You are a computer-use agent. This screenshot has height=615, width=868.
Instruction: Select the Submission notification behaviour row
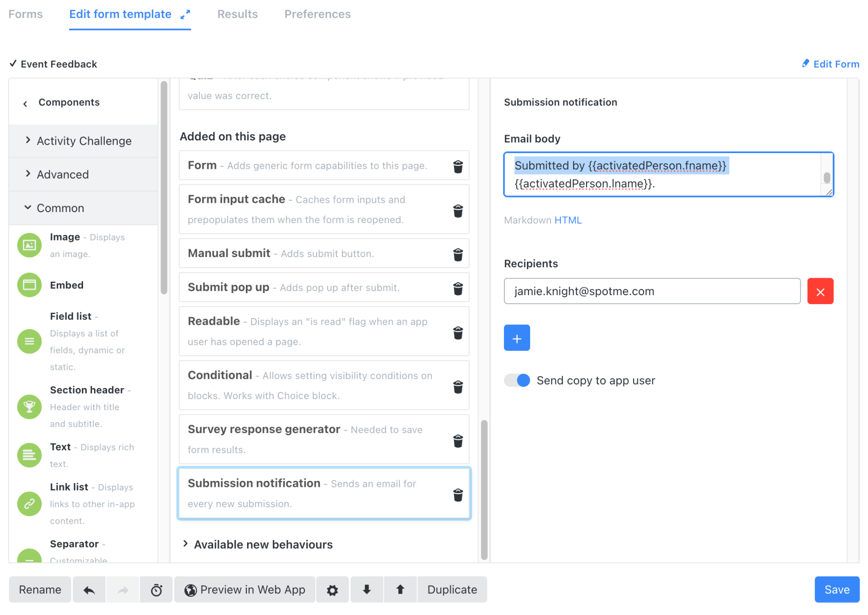324,493
